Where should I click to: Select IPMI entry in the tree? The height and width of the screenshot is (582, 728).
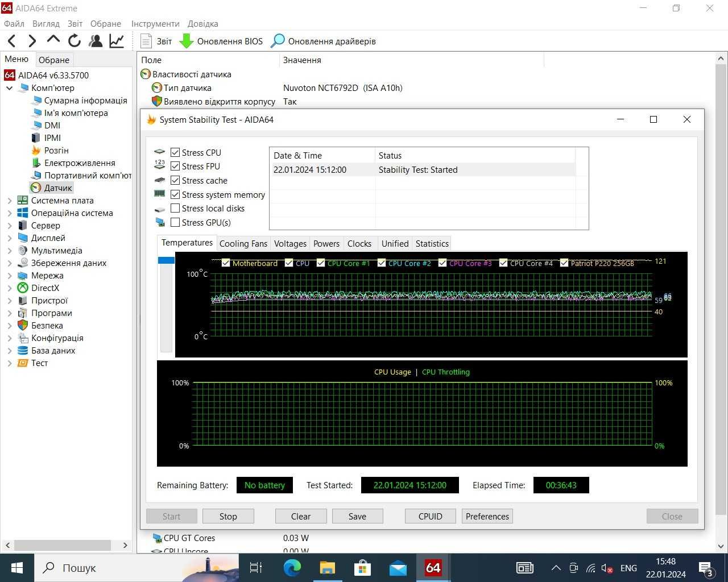(46, 138)
